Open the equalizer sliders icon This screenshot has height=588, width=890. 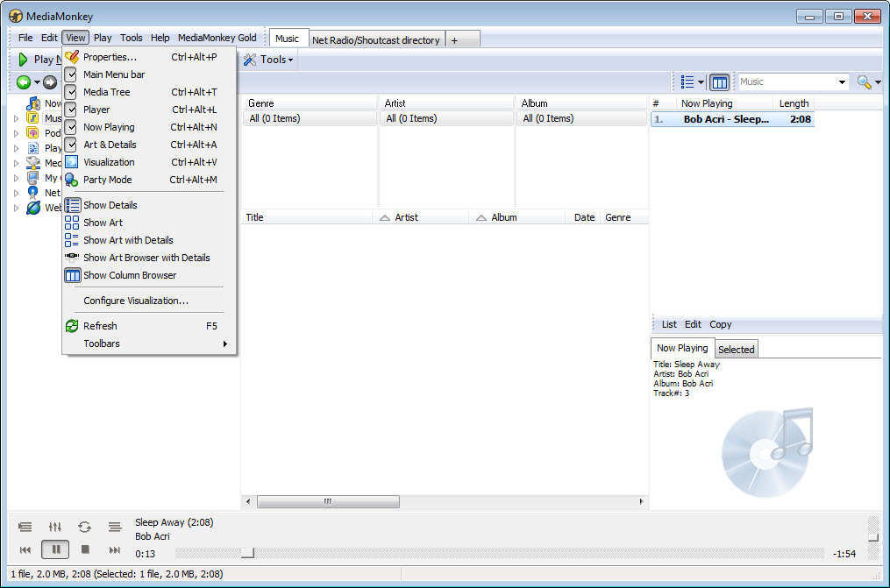[x=55, y=527]
